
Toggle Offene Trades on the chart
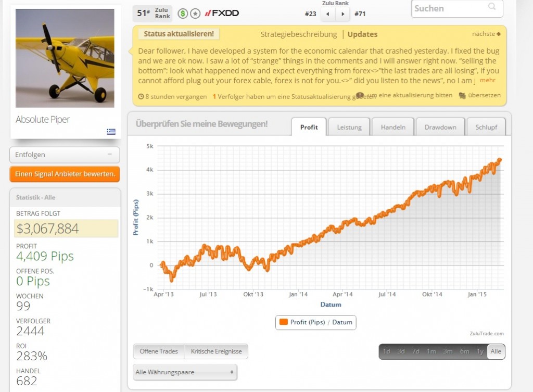(x=159, y=351)
